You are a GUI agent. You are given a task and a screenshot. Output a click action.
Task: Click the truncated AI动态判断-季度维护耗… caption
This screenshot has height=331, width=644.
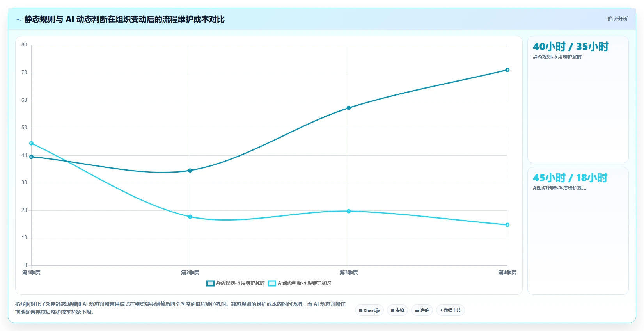[560, 188]
